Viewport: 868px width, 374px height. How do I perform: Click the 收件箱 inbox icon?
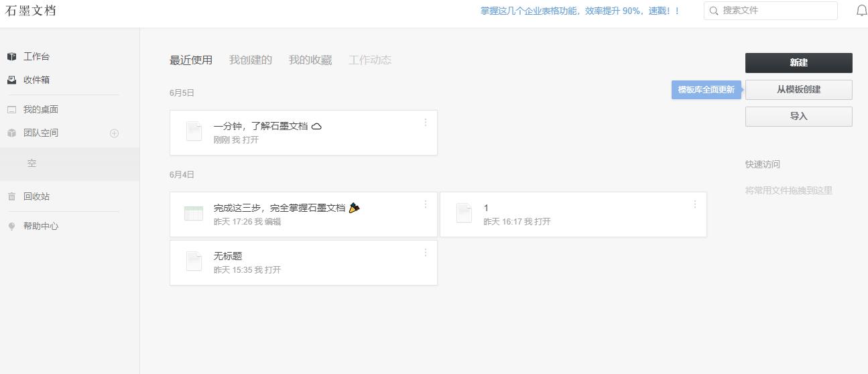pos(11,80)
